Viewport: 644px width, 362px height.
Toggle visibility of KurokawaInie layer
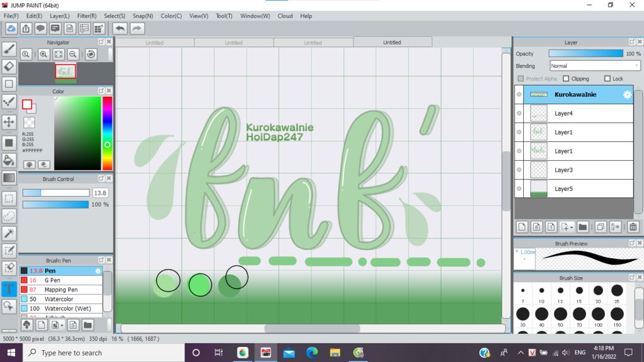519,94
